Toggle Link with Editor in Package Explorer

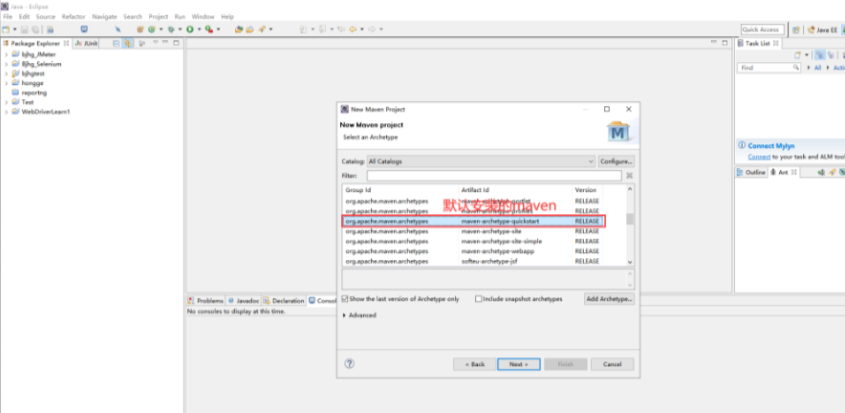128,43
